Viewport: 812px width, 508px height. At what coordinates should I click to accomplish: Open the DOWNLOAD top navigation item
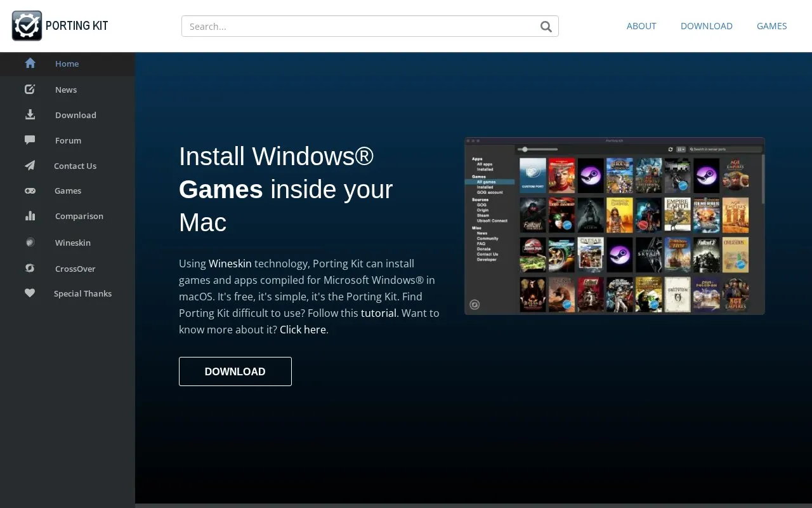click(x=707, y=26)
